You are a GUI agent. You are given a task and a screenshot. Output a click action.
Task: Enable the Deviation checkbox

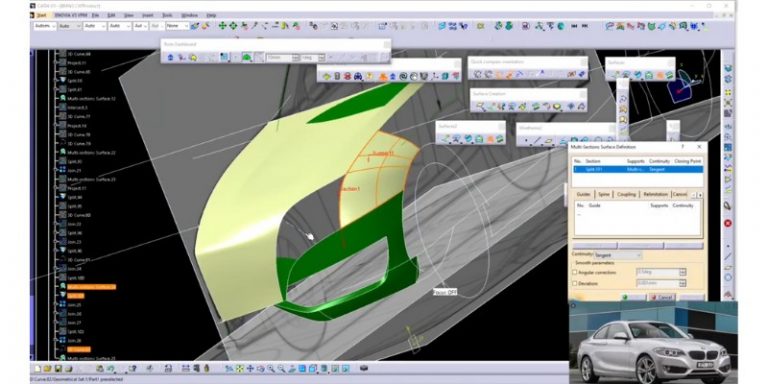pos(575,283)
